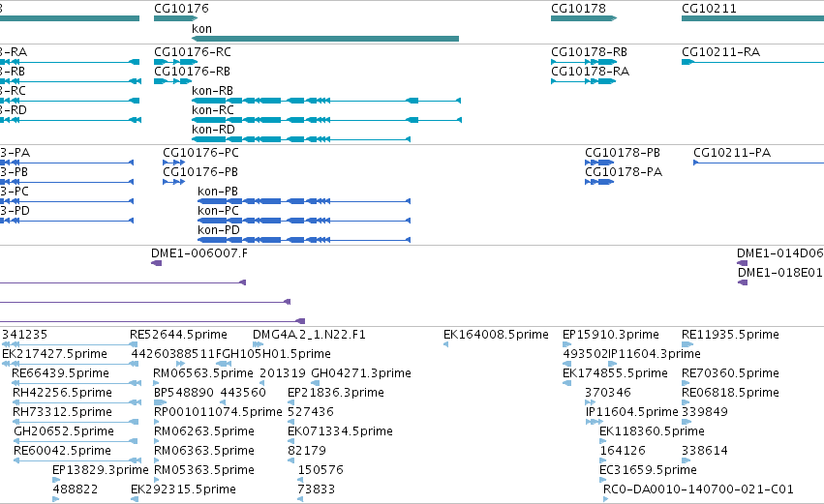Select the RM06363.5prime EST label
The height and width of the screenshot is (504, 824).
pos(204,452)
